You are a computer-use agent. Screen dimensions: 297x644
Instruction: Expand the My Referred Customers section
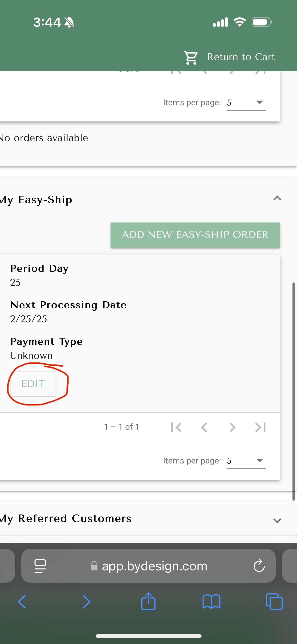point(277,521)
